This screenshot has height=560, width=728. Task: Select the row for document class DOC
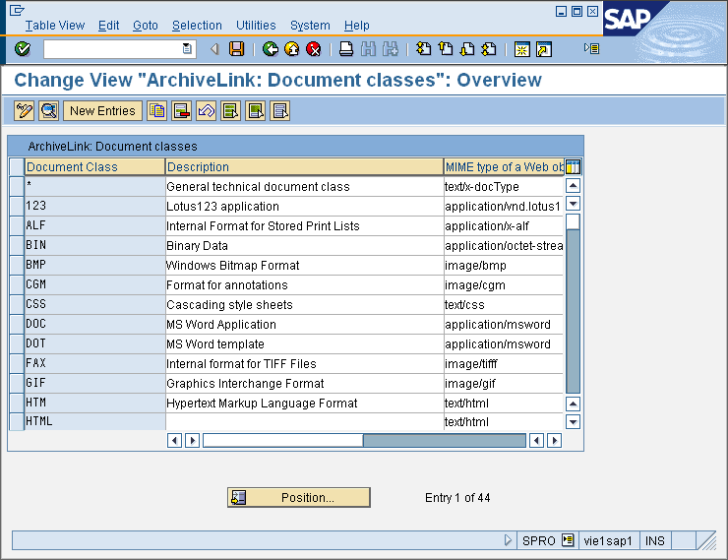[16, 325]
